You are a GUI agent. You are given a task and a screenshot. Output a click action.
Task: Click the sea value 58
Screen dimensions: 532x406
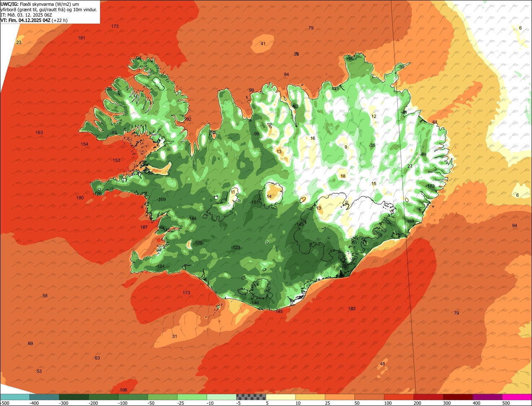coord(45,296)
